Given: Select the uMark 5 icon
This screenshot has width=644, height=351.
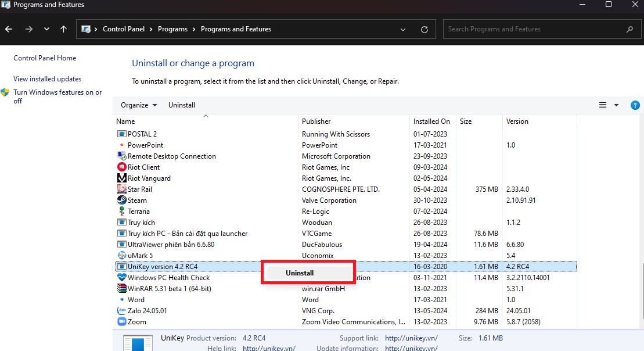Looking at the screenshot, I should click(121, 256).
